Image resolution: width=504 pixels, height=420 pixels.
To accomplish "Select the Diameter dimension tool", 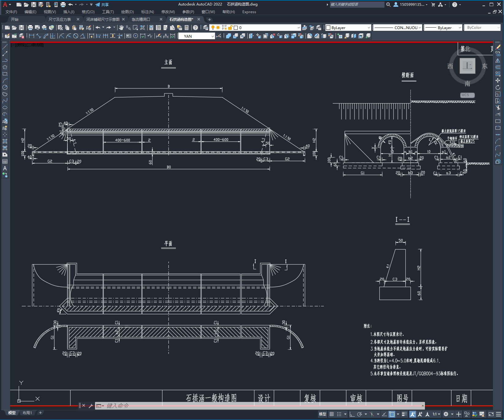I will click(76, 36).
